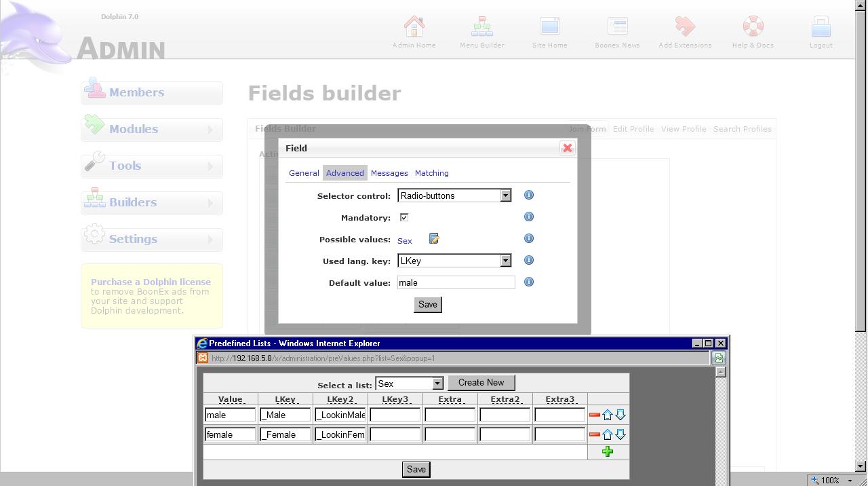The image size is (868, 486).
Task: Click info icon next to Default value
Action: click(529, 282)
